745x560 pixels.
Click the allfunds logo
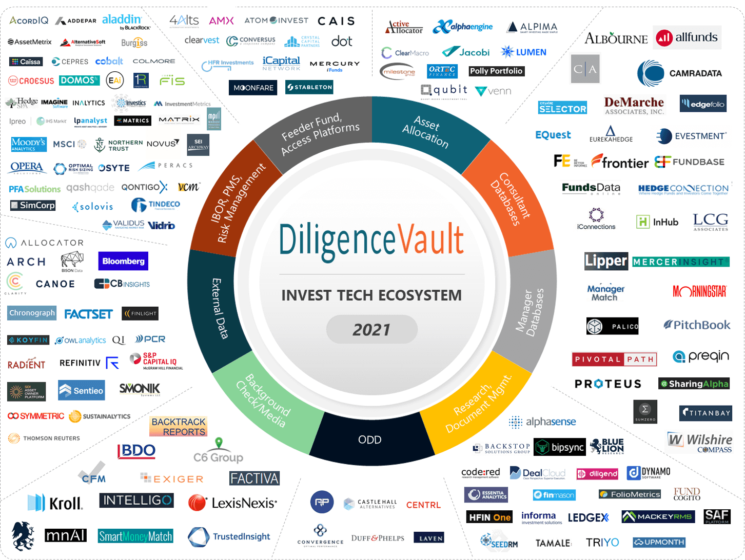point(687,37)
